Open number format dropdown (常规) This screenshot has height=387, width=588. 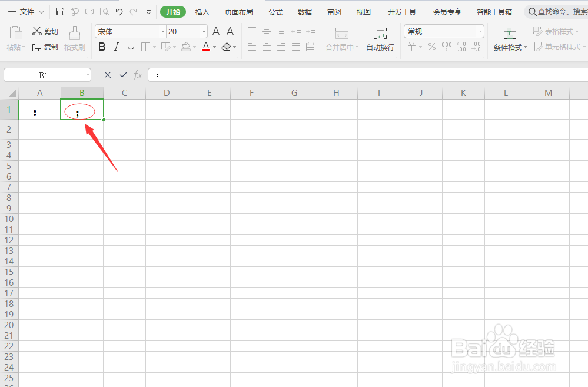(x=480, y=32)
